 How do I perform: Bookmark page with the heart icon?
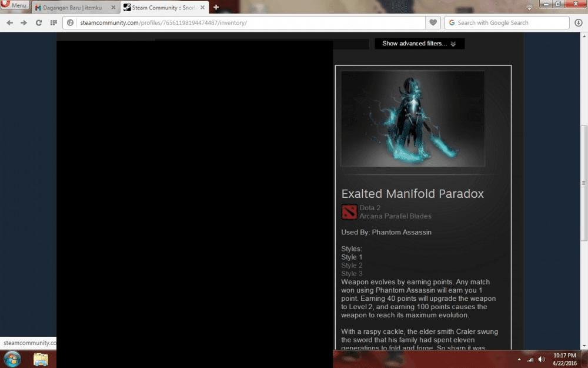[433, 23]
